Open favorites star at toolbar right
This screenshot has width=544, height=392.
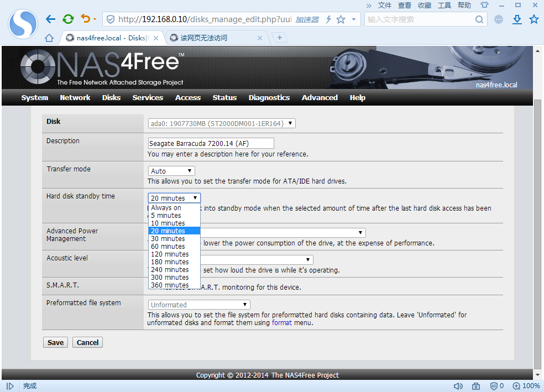(534, 19)
